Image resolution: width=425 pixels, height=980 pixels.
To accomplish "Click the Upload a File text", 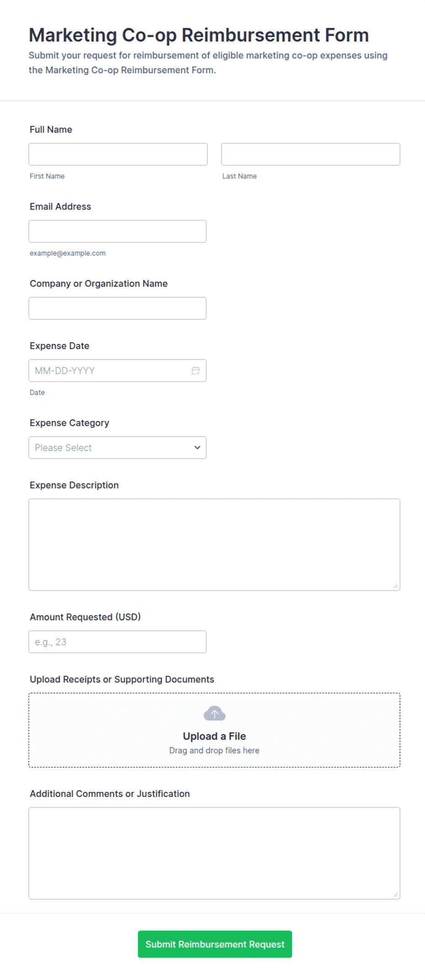I will (214, 736).
